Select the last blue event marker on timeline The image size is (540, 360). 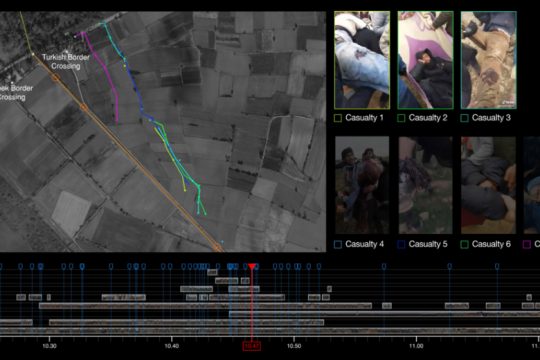pos(497,266)
